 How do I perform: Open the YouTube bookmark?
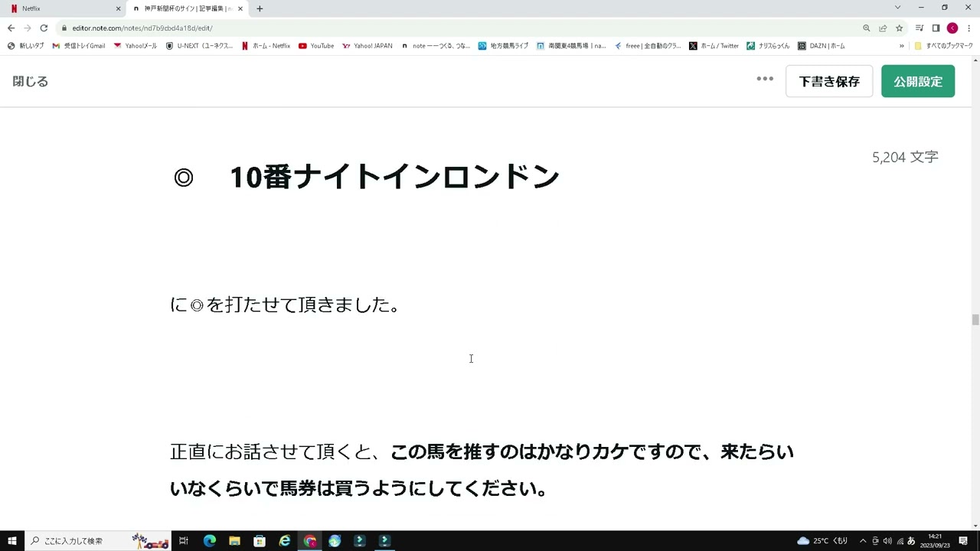pos(316,45)
